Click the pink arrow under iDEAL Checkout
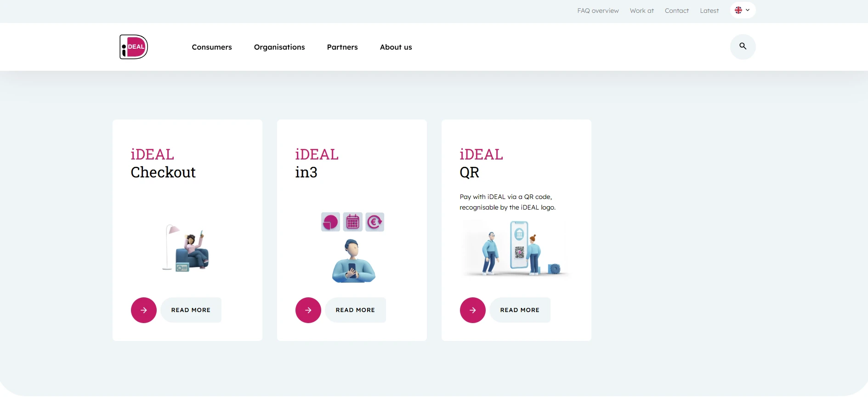The height and width of the screenshot is (415, 868). coord(144,310)
